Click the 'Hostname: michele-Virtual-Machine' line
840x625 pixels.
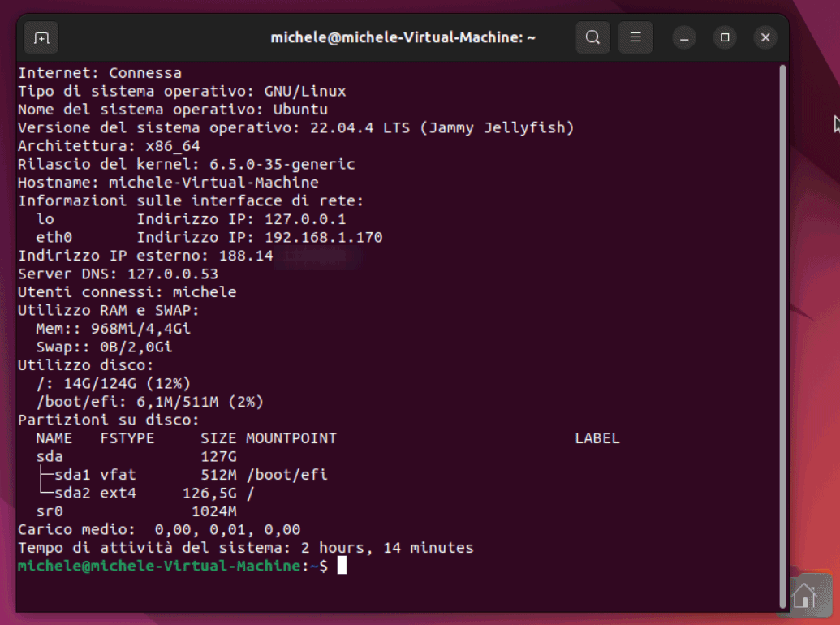point(168,182)
